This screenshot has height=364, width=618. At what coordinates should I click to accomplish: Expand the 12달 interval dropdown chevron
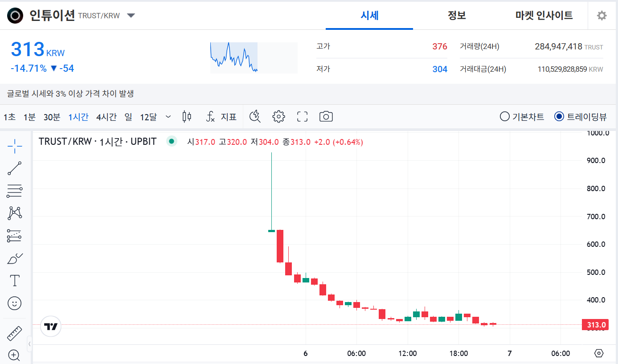click(168, 116)
